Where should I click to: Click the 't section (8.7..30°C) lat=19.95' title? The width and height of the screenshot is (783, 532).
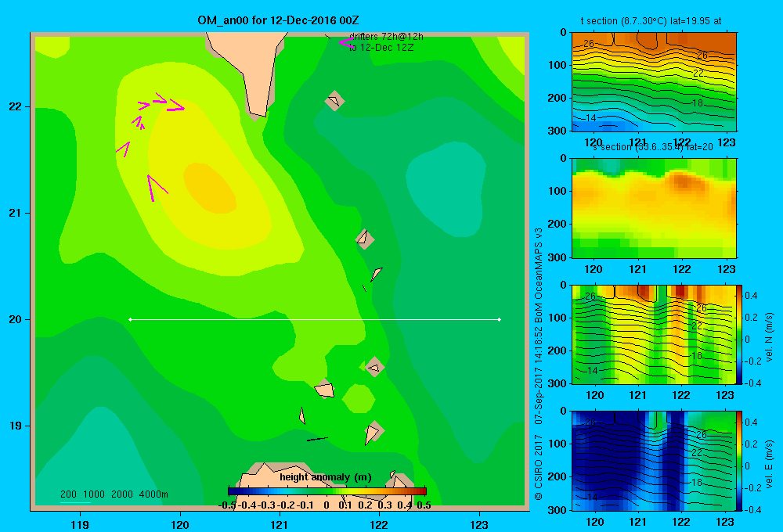tap(651, 21)
